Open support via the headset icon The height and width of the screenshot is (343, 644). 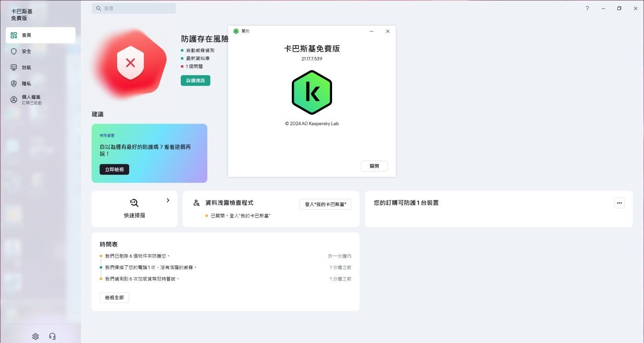tap(52, 336)
